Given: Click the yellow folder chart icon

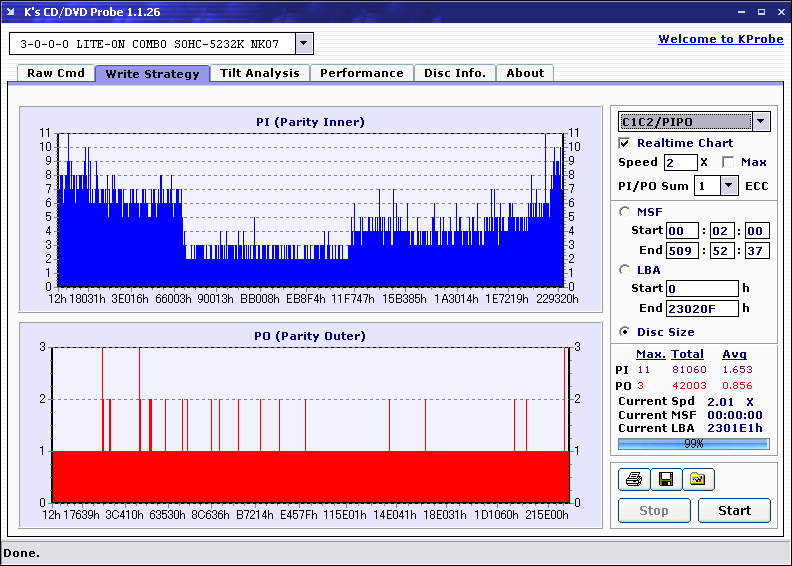Looking at the screenshot, I should (698, 480).
